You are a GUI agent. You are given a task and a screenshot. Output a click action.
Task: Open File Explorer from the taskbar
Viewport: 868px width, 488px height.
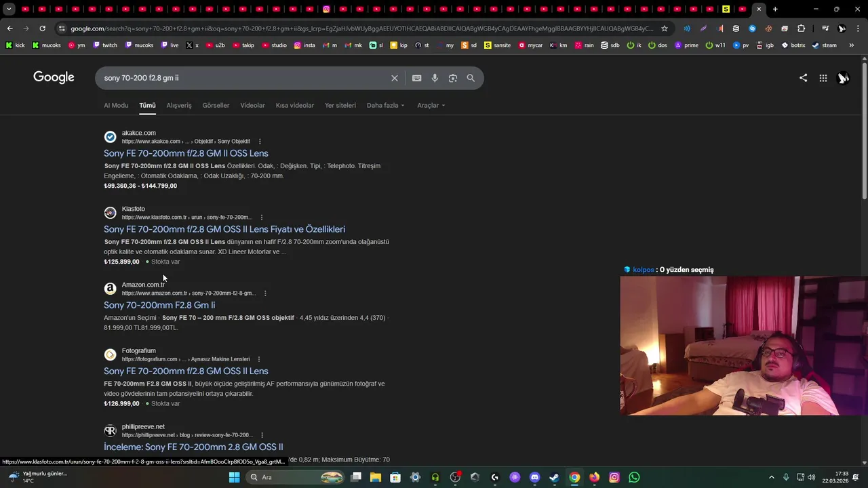376,477
